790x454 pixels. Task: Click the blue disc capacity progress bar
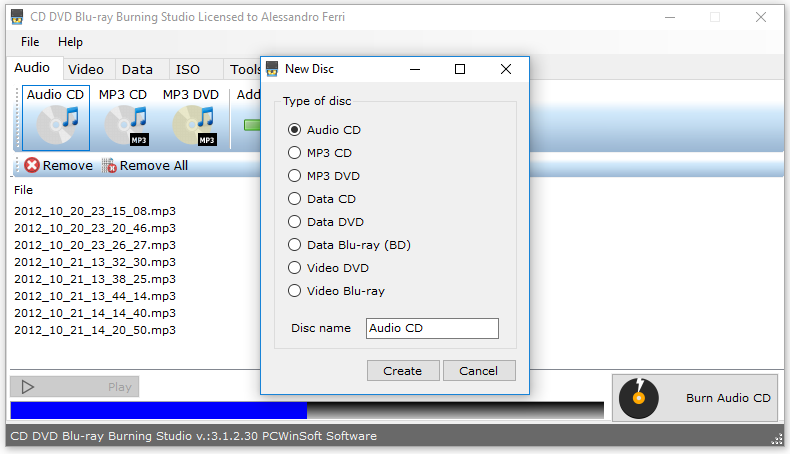158,410
